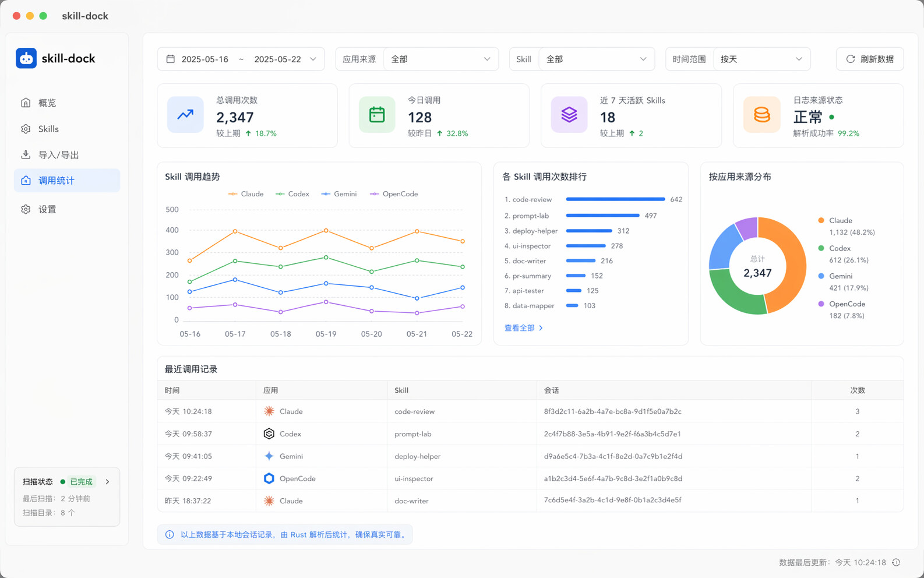The image size is (924, 578).
Task: Click the OpenCode hexagon icon in records table
Action: (x=269, y=478)
